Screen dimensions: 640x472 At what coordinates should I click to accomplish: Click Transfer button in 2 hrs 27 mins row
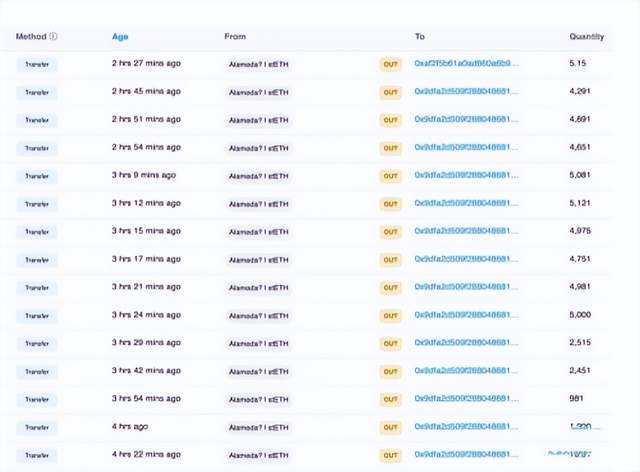coord(37,64)
